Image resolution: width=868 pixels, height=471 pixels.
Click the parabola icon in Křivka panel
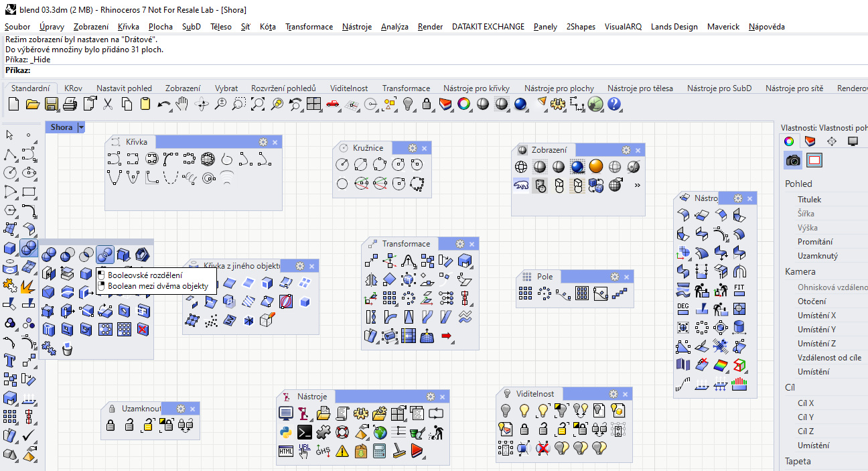click(x=114, y=177)
